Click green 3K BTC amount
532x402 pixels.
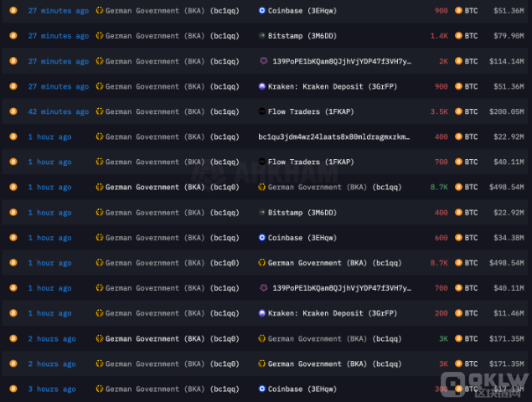(443, 338)
